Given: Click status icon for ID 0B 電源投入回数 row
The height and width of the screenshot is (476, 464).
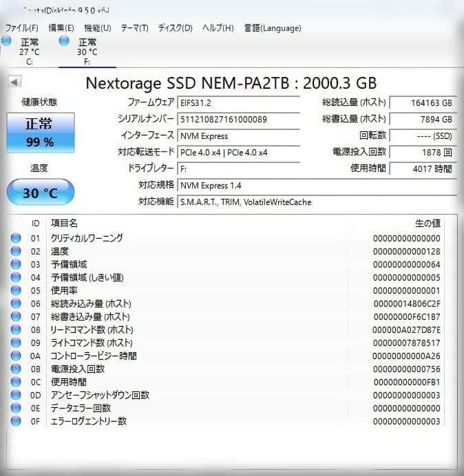Looking at the screenshot, I should pyautogui.click(x=16, y=369).
